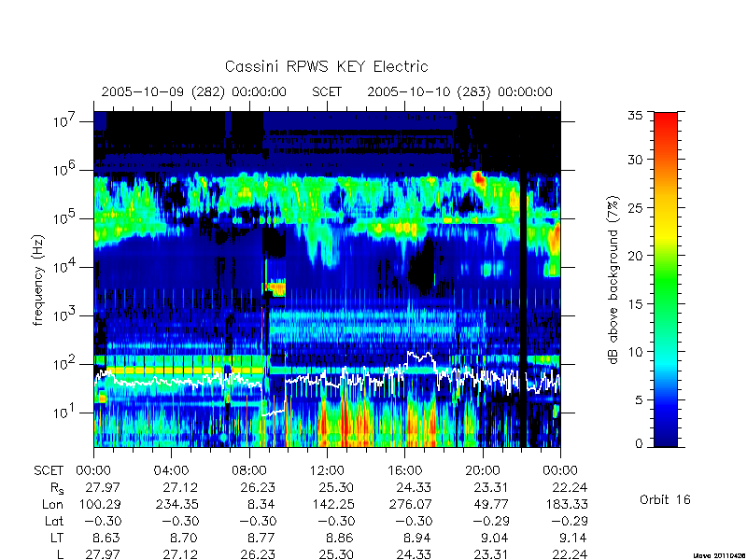Click the colorbar tick value 35
Screen dimensions: 747x560
click(x=635, y=116)
